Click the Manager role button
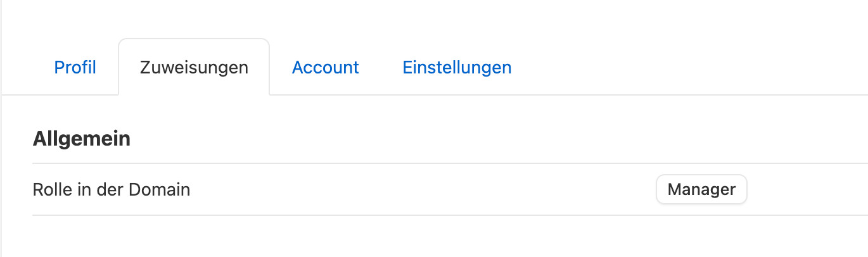Viewport: 868px width, 257px height. 701,189
